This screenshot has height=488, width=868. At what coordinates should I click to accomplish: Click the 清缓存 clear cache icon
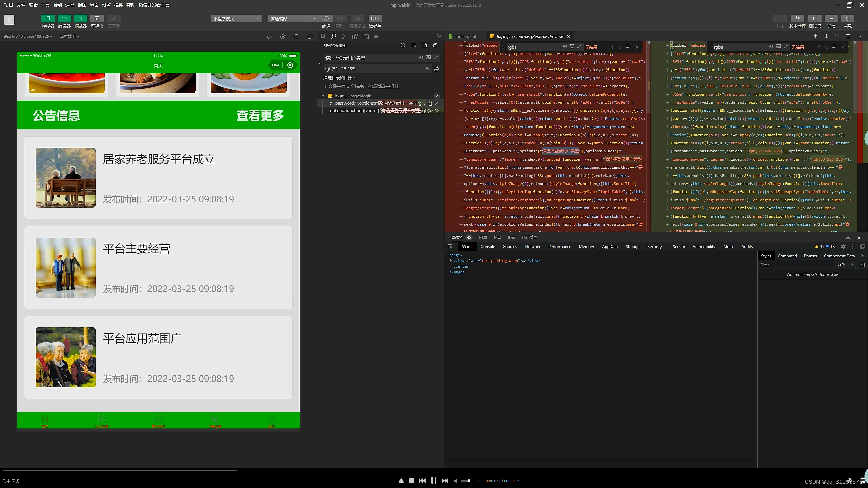tap(375, 18)
